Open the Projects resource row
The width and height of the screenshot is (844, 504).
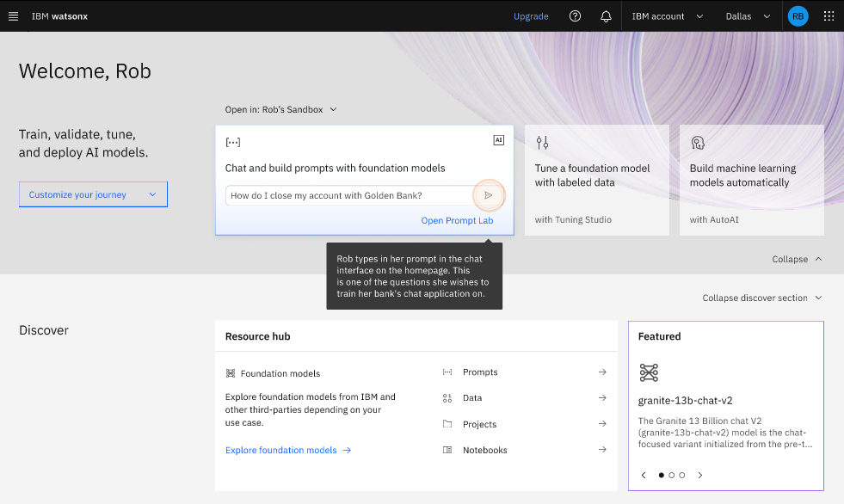[x=525, y=424]
